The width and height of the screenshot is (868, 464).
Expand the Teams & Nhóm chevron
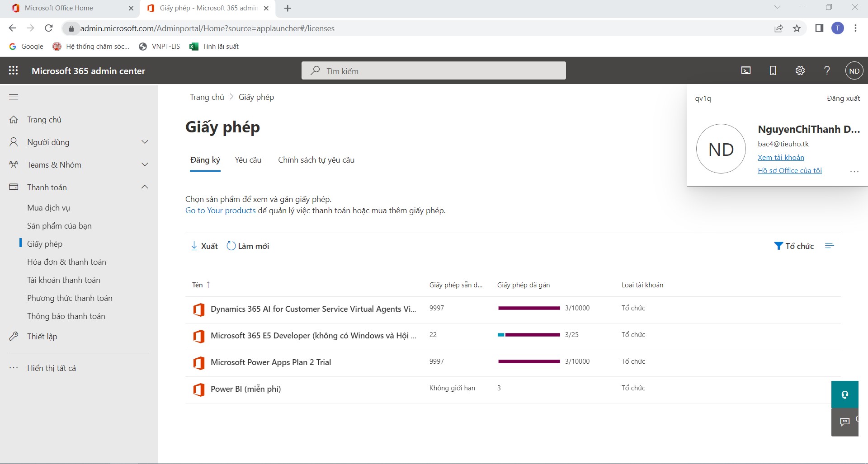[x=145, y=164]
